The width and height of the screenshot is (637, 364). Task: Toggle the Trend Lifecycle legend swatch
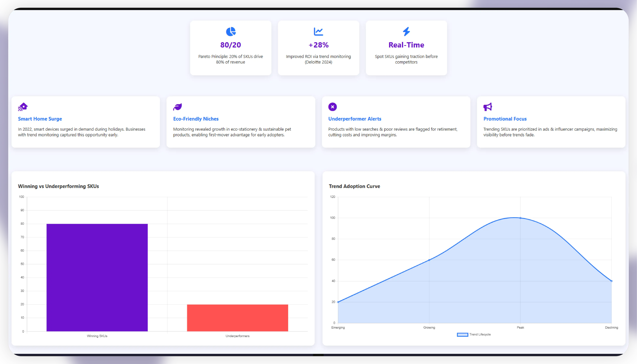click(462, 334)
